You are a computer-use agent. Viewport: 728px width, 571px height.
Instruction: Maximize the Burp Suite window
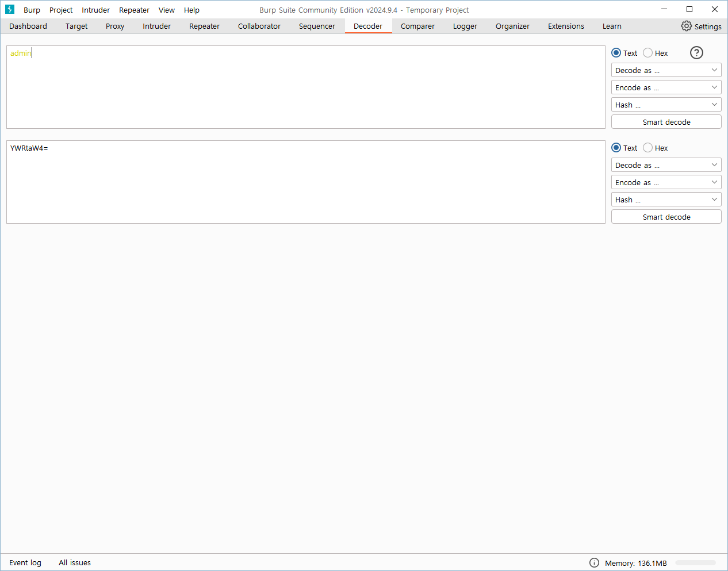pos(689,9)
